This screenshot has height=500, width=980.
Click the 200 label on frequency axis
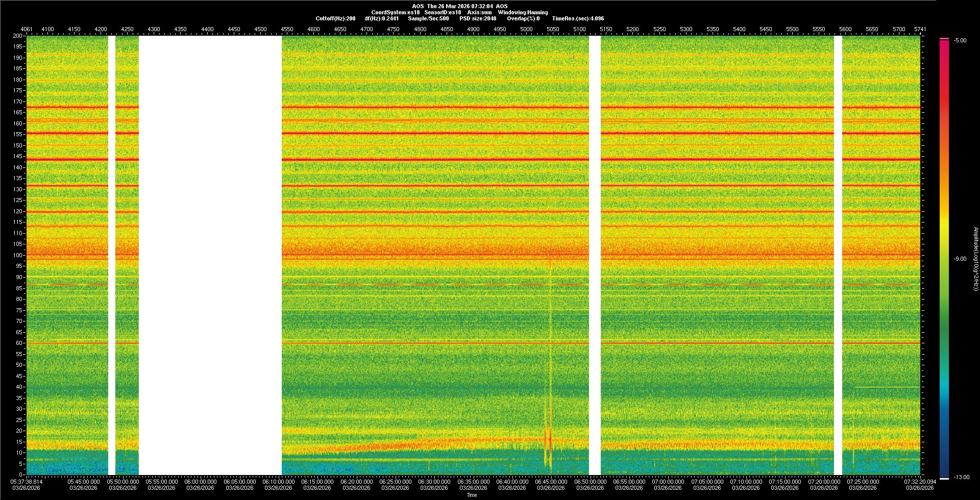[17, 36]
